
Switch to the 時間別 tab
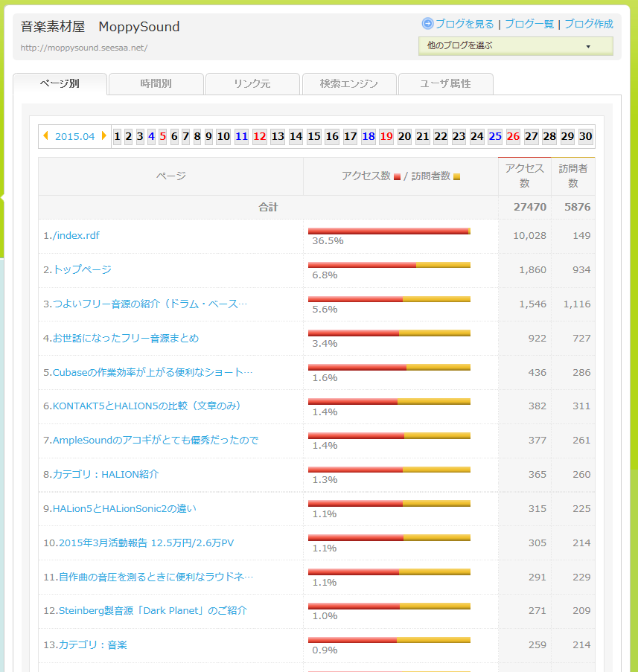[x=156, y=84]
